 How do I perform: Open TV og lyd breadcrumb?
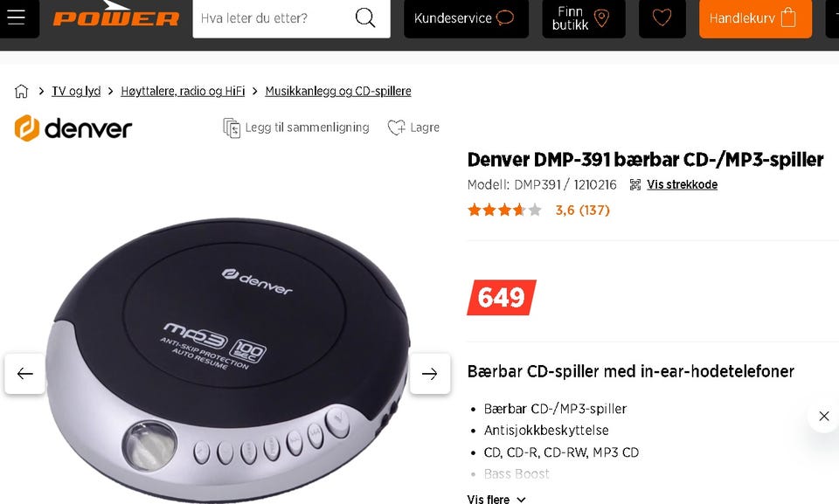point(76,92)
